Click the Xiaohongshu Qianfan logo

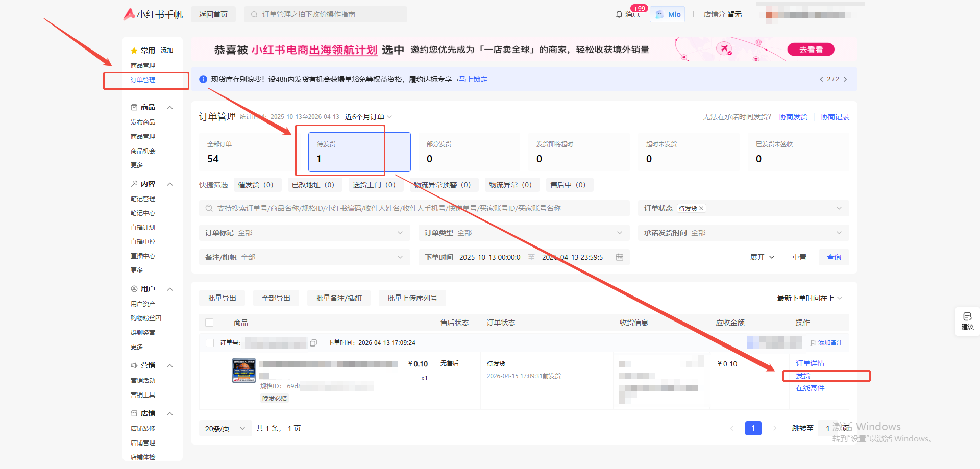tap(153, 14)
